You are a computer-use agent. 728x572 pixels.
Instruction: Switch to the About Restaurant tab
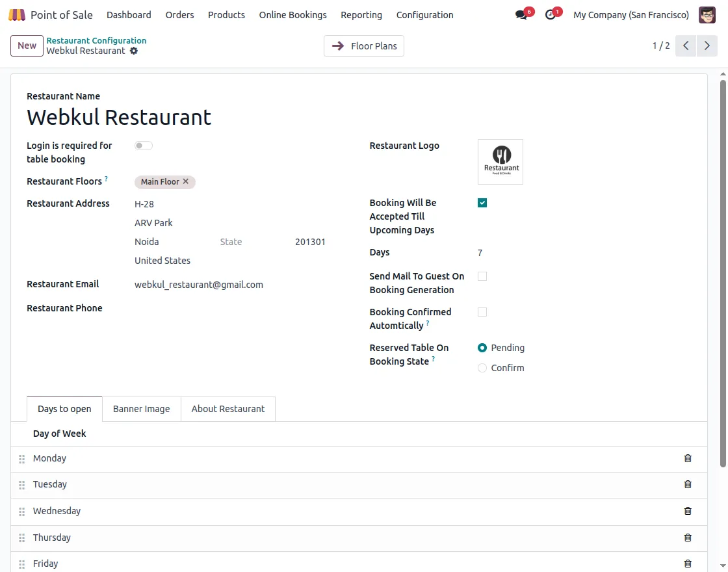(227, 409)
